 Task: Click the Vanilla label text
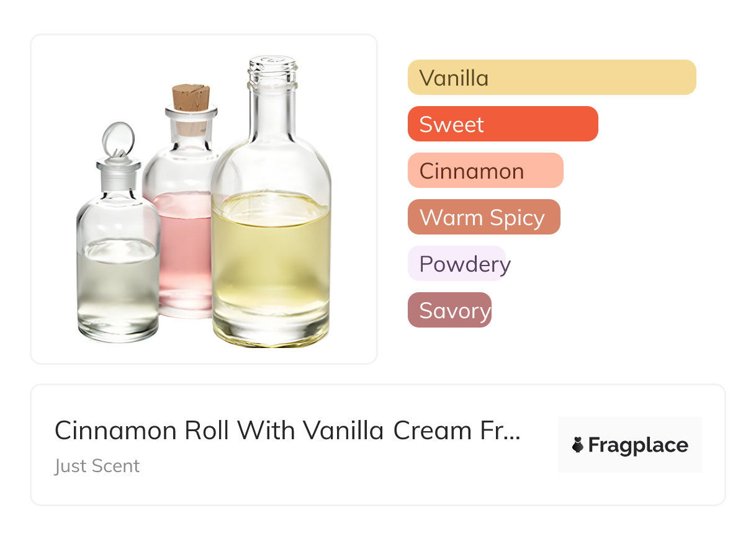pyautogui.click(x=454, y=78)
